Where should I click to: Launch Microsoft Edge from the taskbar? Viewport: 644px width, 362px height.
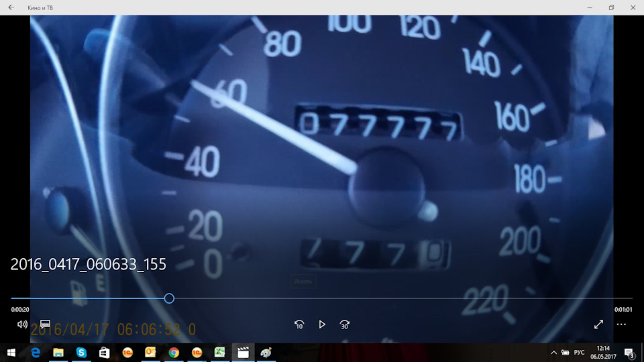pos(36,353)
